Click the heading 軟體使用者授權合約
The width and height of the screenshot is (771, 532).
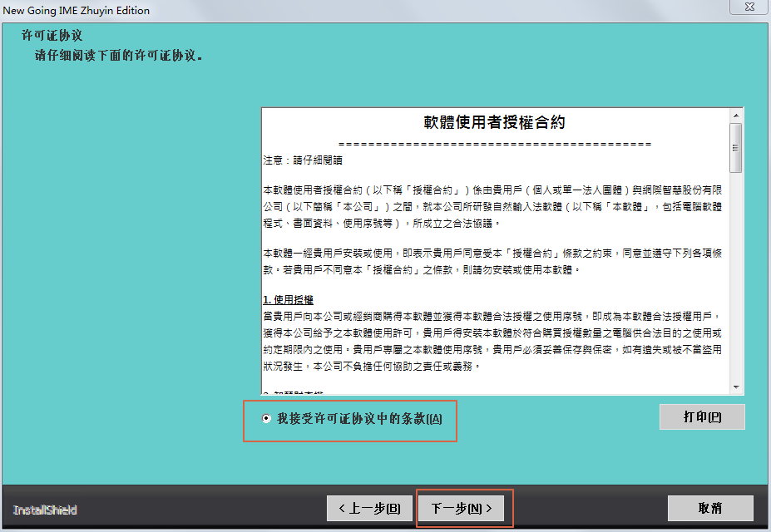pos(494,122)
